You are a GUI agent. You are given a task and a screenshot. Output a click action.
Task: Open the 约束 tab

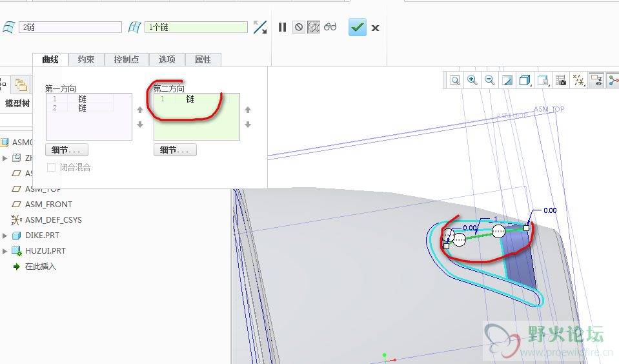pyautogui.click(x=86, y=59)
